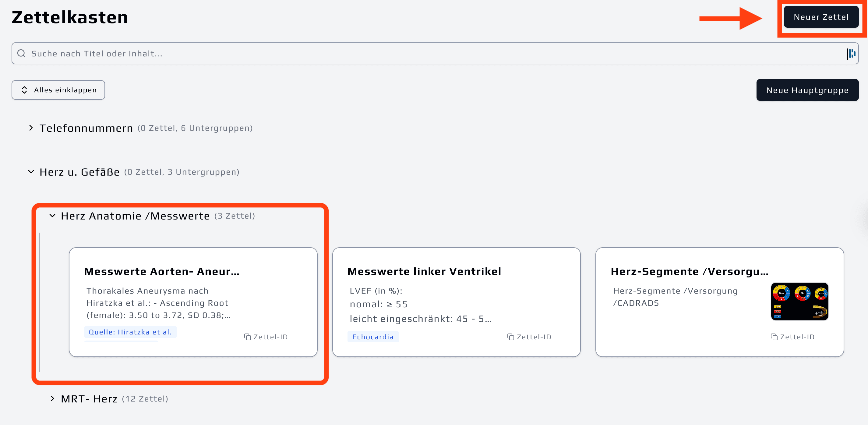The image size is (868, 425).
Task: Open the Herz-Segmente /Versorgu... card title
Action: pyautogui.click(x=690, y=271)
